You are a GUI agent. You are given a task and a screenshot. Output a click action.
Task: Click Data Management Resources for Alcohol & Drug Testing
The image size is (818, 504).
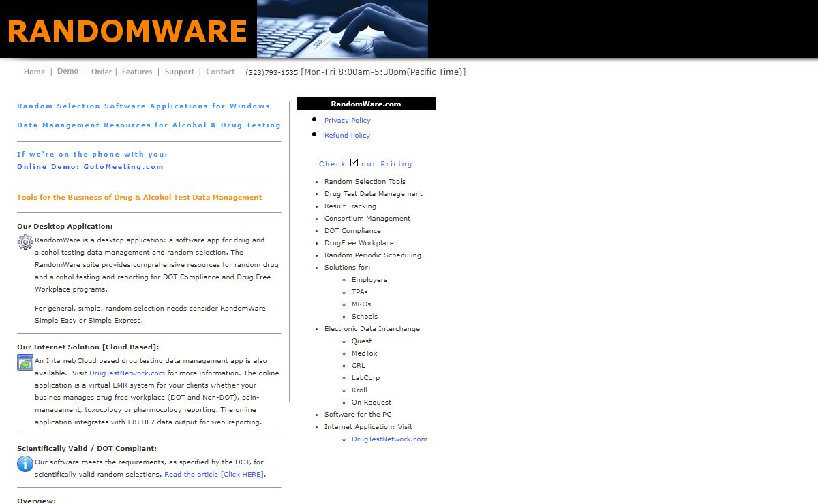149,125
